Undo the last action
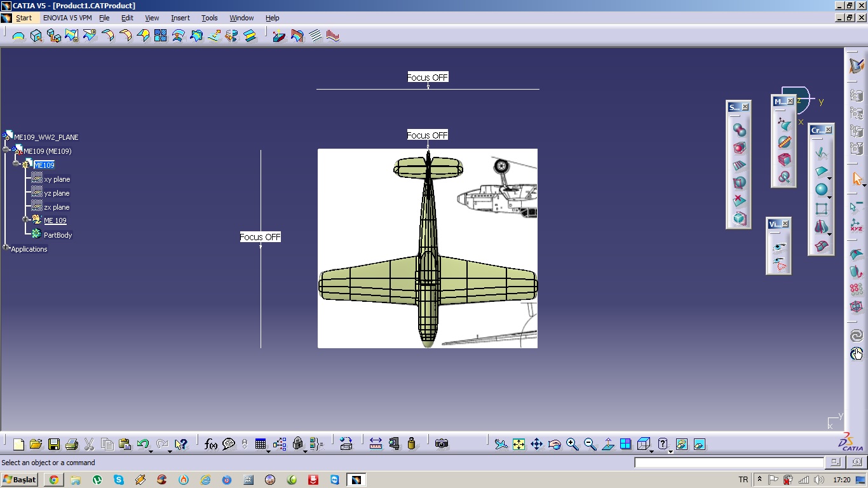 [142, 444]
